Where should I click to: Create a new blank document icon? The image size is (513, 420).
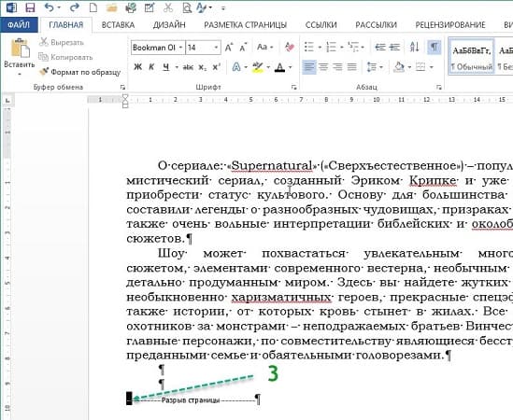coord(93,7)
